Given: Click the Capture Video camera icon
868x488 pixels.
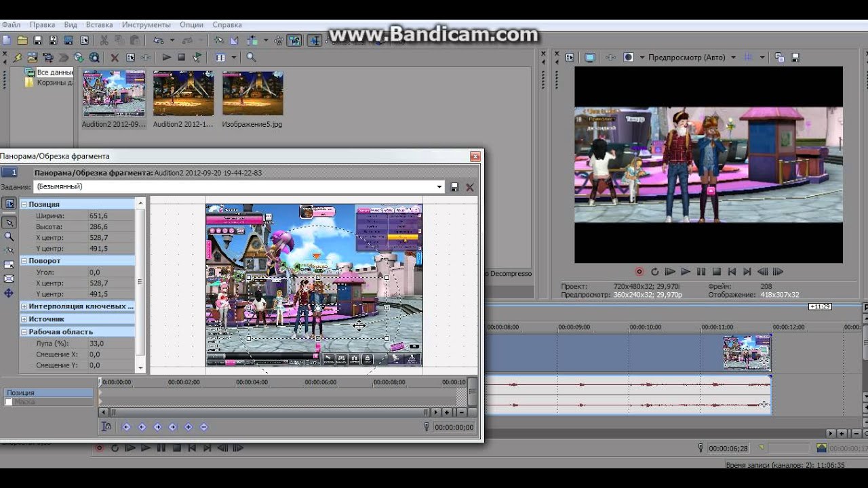Looking at the screenshot, I should pyautogui.click(x=47, y=58).
